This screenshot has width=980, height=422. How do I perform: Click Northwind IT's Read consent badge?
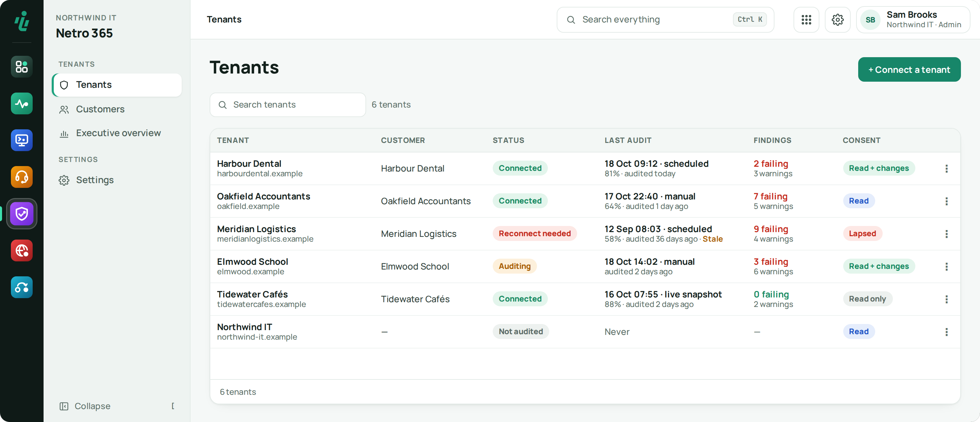(858, 332)
